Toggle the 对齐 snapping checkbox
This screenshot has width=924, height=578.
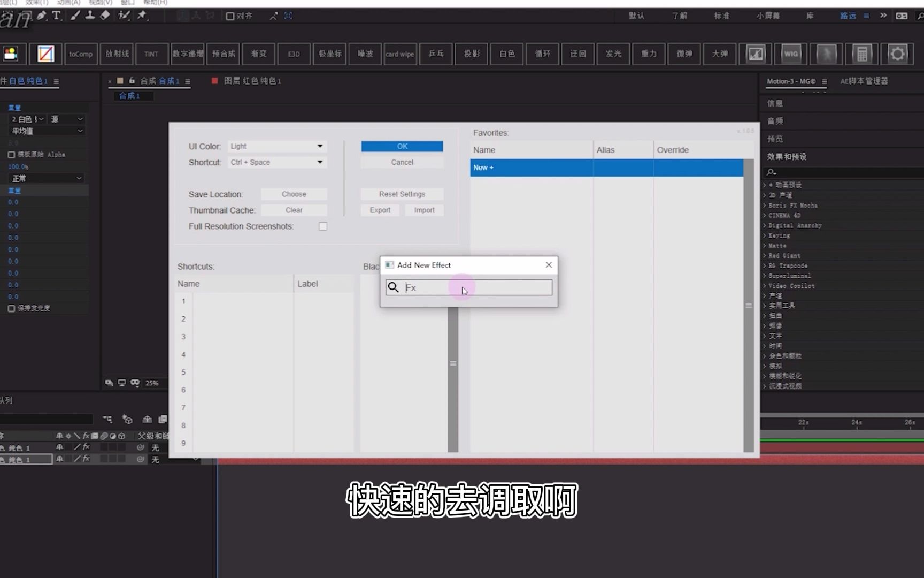(x=230, y=16)
